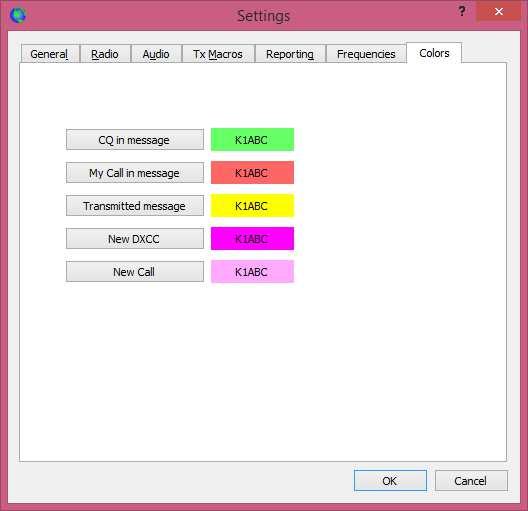Switch to the Frequencies tab
This screenshot has width=528, height=511.
pyautogui.click(x=366, y=54)
